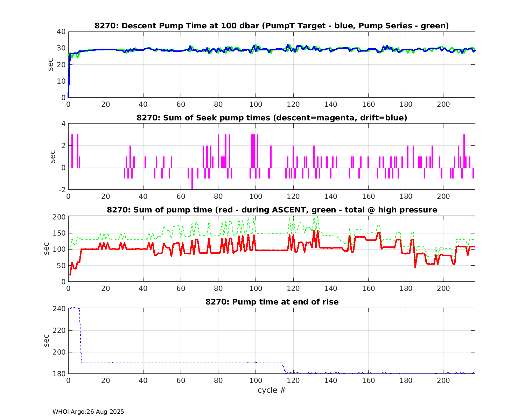Click the "100" x-axis tick under the bottom chart

pyautogui.click(x=255, y=380)
